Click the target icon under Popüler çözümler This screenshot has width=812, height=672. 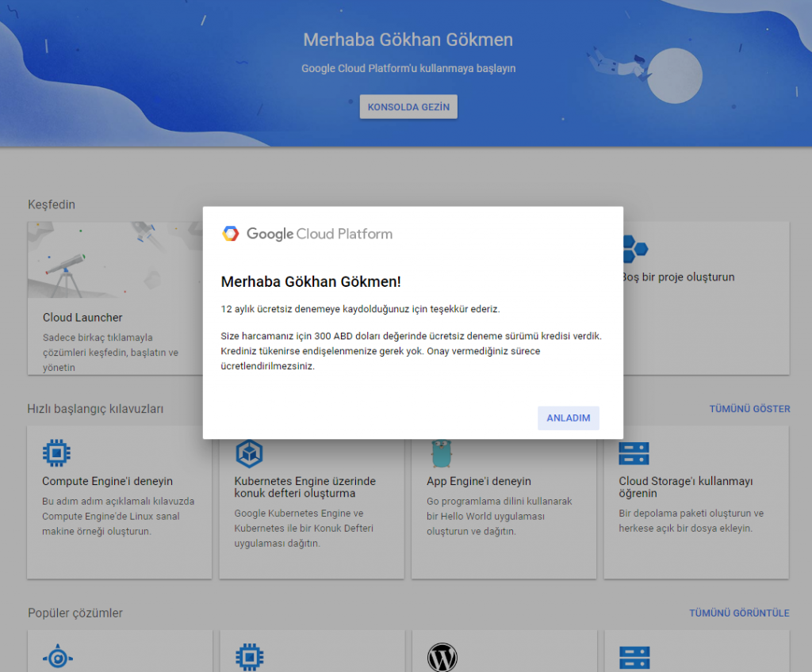(x=57, y=658)
